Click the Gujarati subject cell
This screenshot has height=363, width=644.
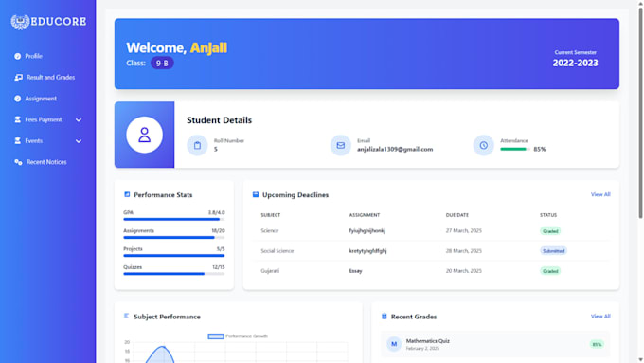(x=270, y=271)
